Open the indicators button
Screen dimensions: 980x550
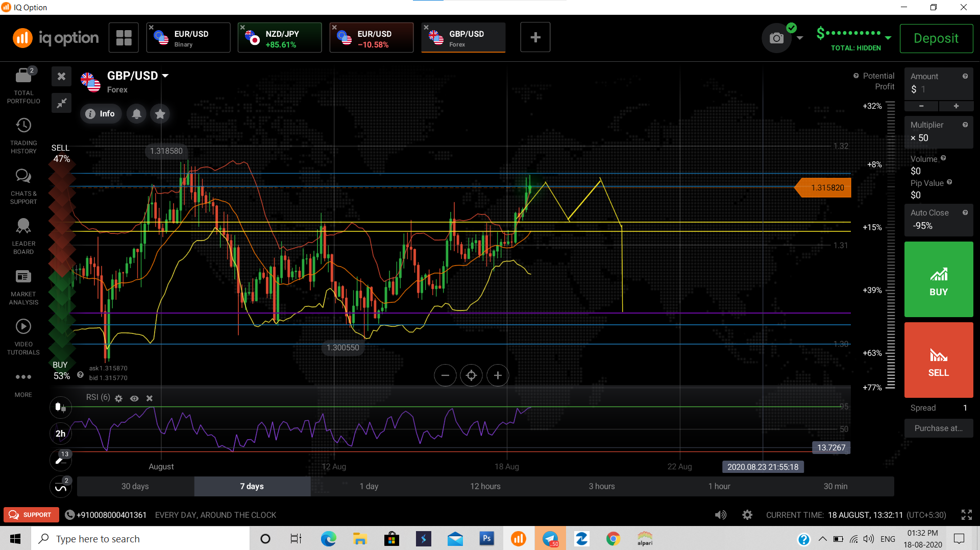tap(61, 487)
